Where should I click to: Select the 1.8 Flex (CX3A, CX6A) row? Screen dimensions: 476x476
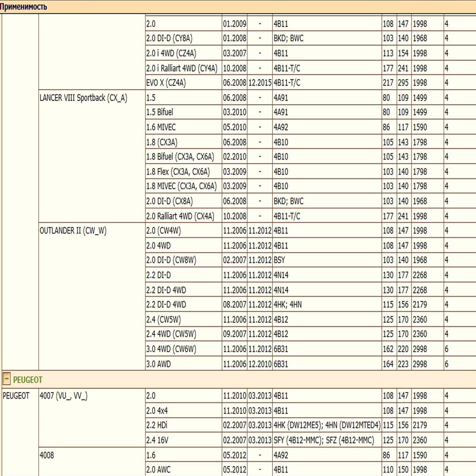point(178,172)
